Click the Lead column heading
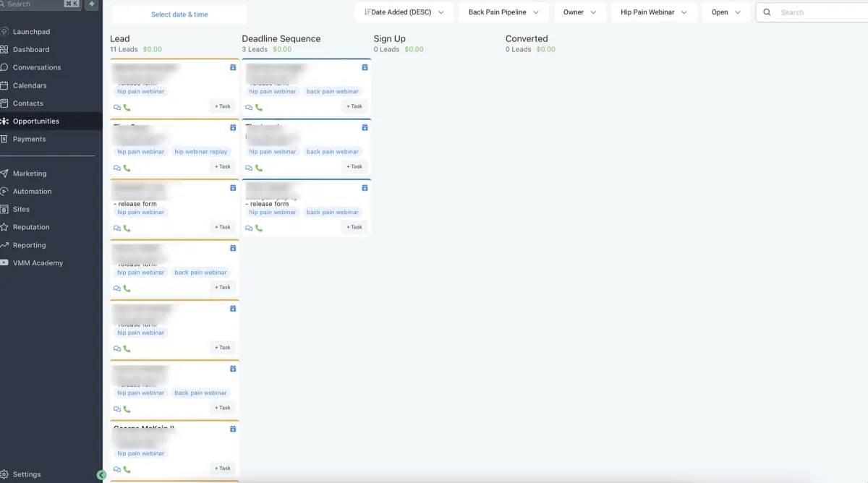The width and height of the screenshot is (868, 483). point(120,39)
